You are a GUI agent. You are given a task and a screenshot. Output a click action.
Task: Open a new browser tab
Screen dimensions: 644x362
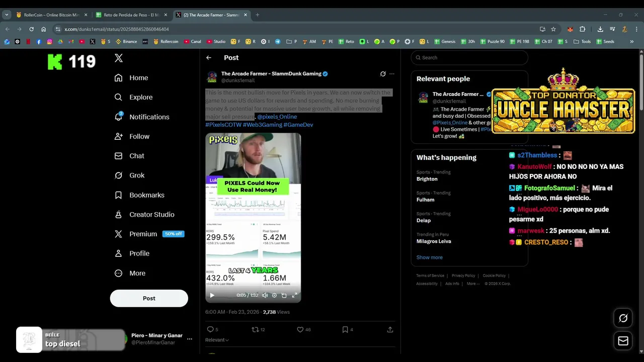[257, 15]
